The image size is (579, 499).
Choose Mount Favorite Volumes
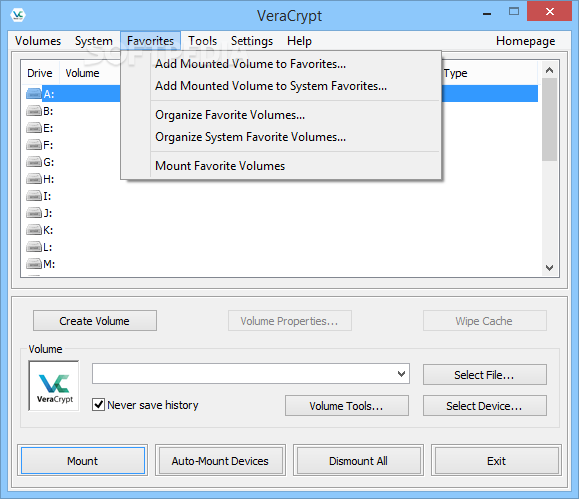(281, 166)
